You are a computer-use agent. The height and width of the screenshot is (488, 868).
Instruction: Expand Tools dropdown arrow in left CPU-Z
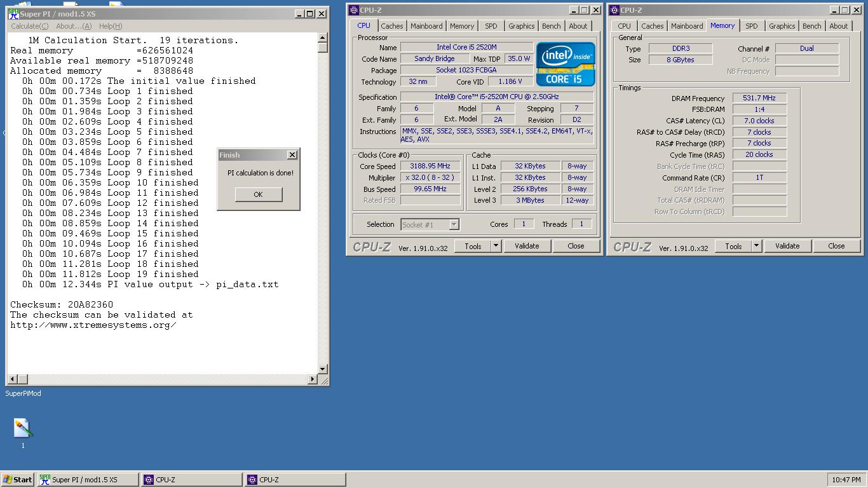496,246
